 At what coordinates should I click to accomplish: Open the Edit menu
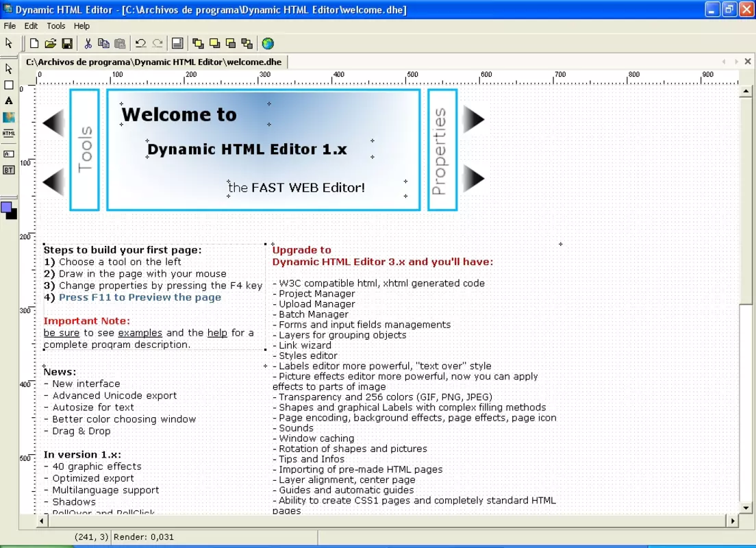(x=31, y=25)
